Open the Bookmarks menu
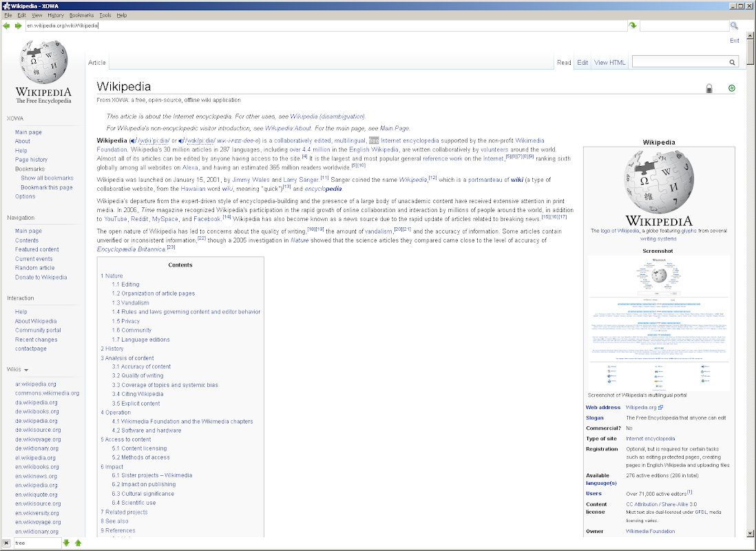This screenshot has height=551, width=756. pyautogui.click(x=81, y=15)
